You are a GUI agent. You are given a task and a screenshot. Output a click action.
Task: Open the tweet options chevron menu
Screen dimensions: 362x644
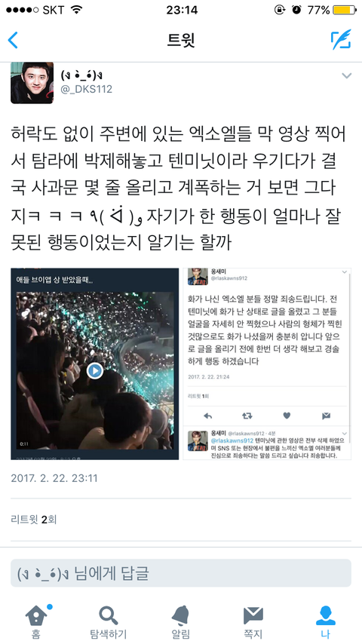(x=347, y=75)
